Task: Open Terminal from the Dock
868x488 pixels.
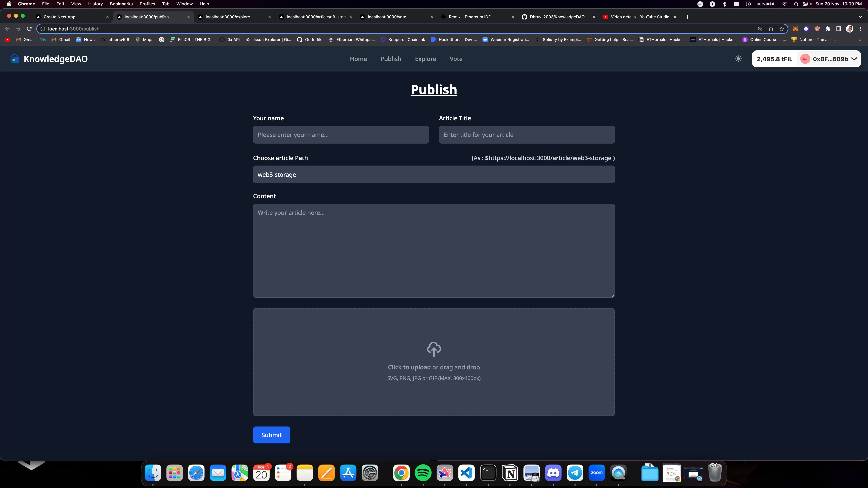Action: click(488, 473)
